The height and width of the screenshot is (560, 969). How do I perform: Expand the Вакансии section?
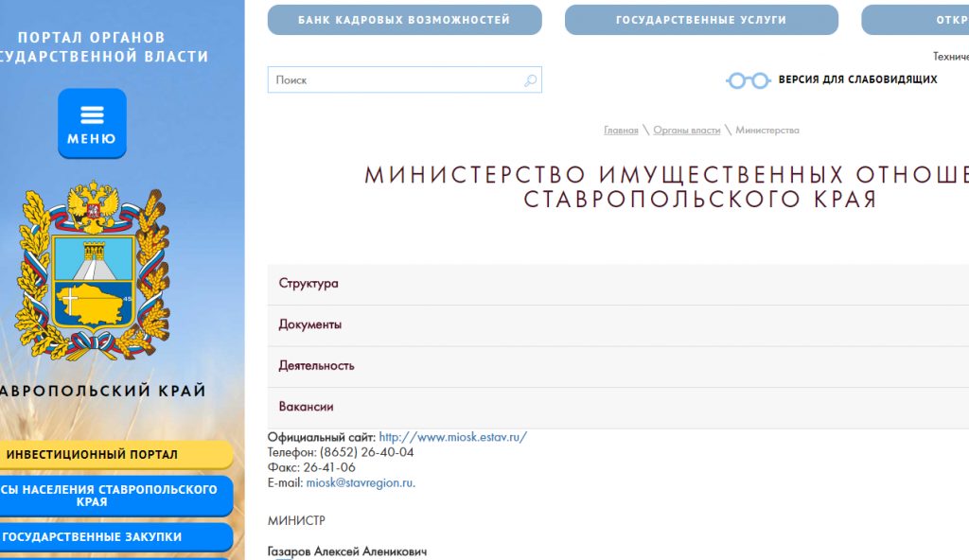coord(306,407)
